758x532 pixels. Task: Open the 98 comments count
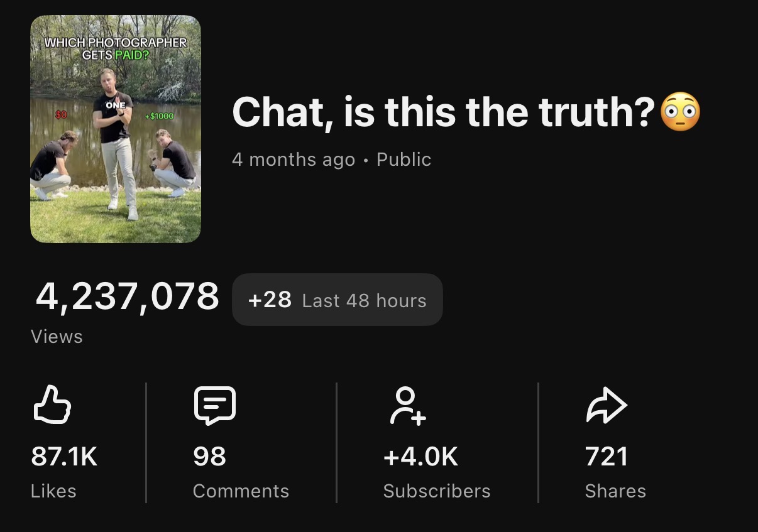[210, 457]
